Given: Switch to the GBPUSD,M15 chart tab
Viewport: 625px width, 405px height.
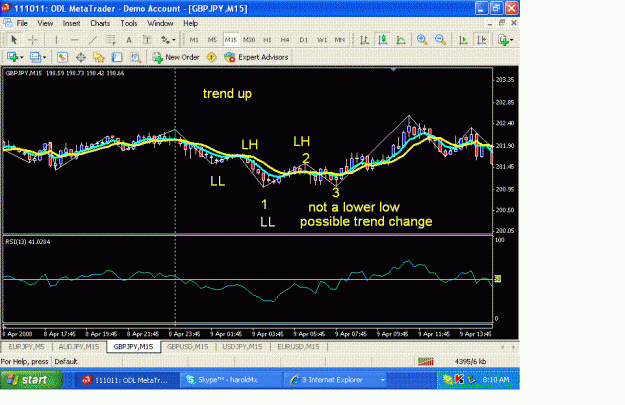Looking at the screenshot, I should 187,347.
